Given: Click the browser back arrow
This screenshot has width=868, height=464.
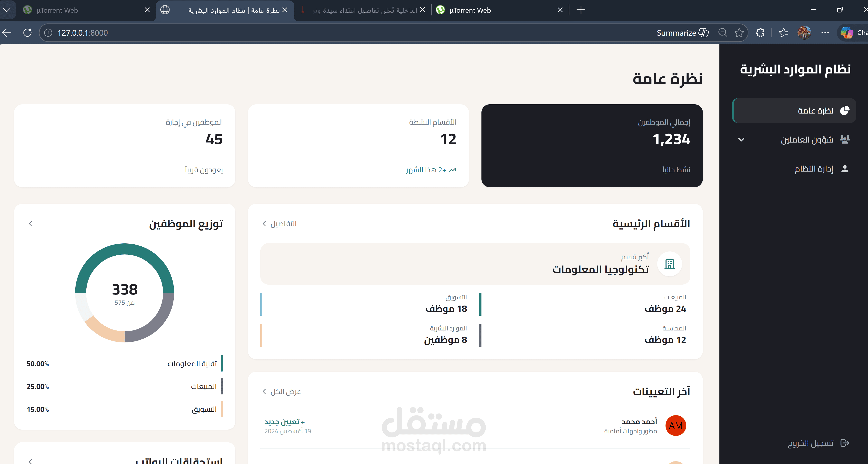Looking at the screenshot, I should coord(7,33).
